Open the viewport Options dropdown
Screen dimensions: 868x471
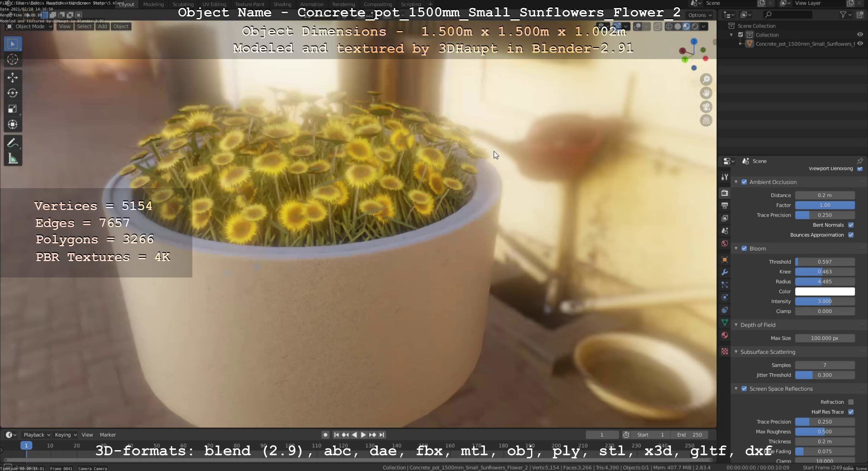click(x=700, y=15)
